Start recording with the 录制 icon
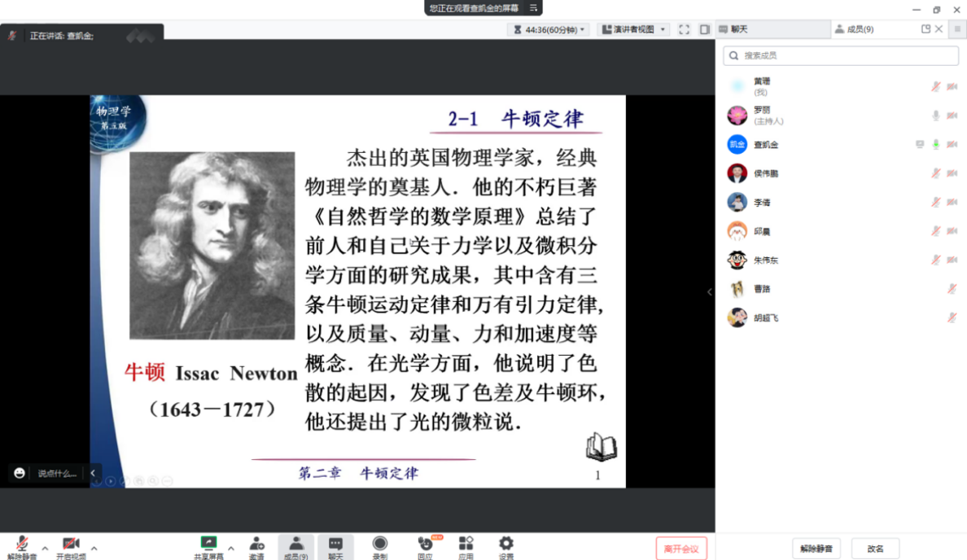Image resolution: width=967 pixels, height=560 pixels. 379,544
